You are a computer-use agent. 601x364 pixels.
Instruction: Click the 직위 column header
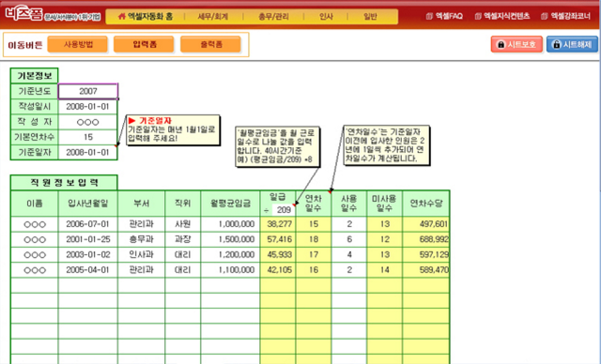point(183,204)
